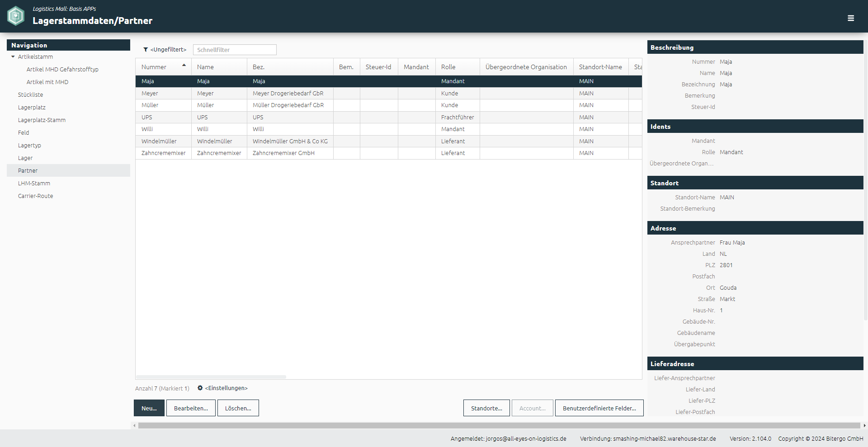Open the Standorte... dialog button

486,408
